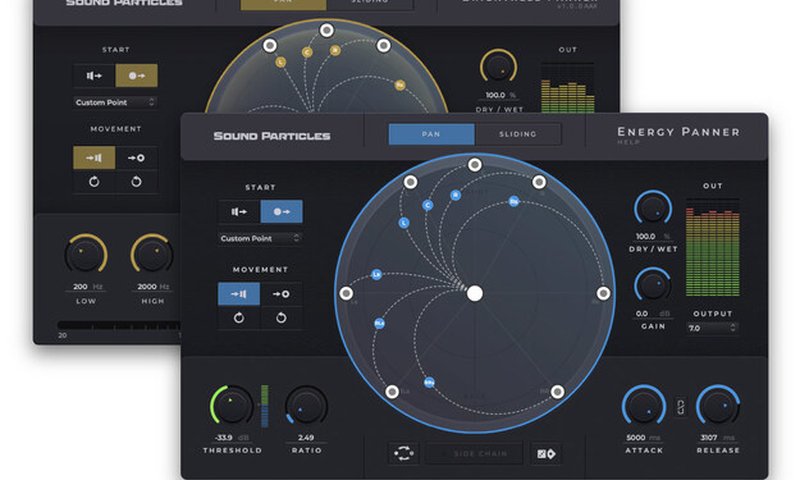Click the Help link under Energy Panner

[630, 144]
